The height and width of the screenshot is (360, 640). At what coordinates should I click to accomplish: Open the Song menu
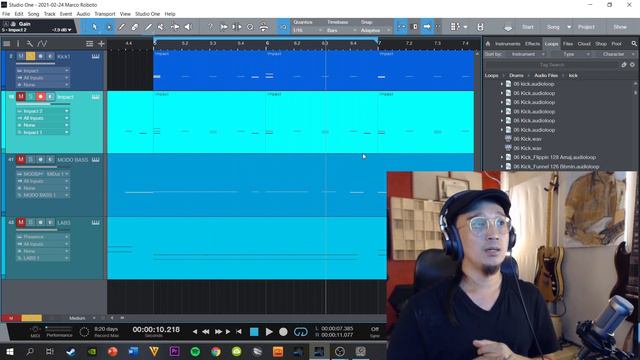33,14
